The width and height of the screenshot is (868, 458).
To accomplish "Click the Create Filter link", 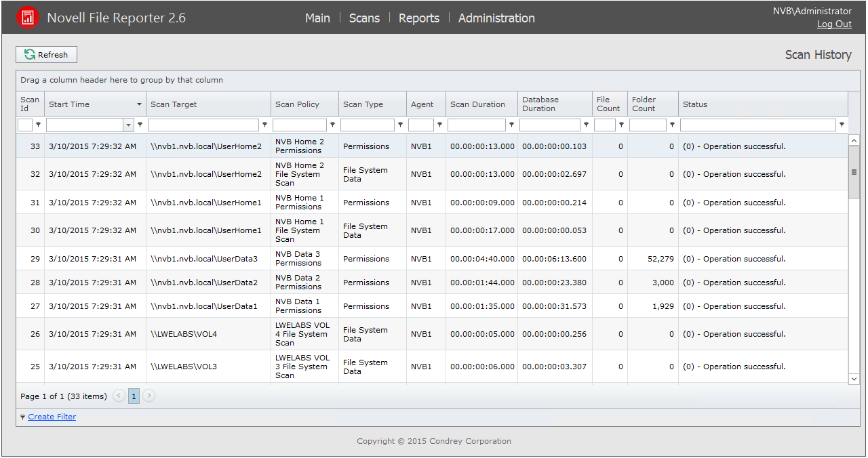I will point(52,417).
